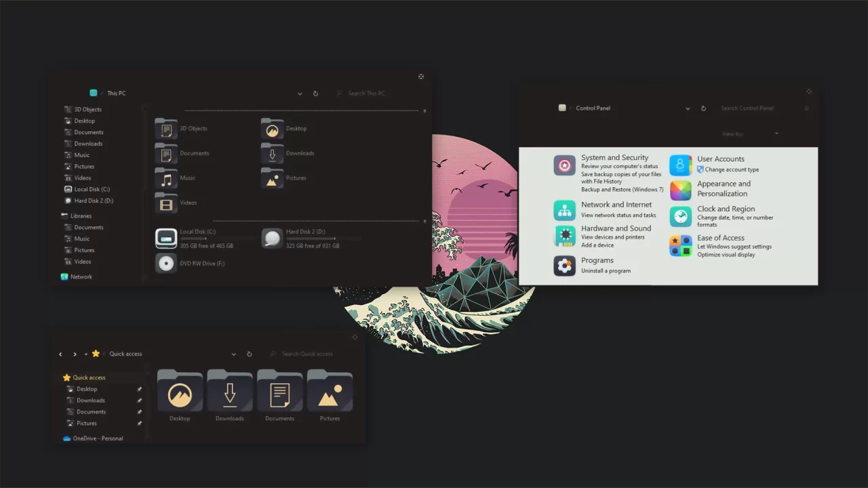This screenshot has width=868, height=488.
Task: Select the DVD RW Drive (F:) icon
Action: [x=166, y=263]
